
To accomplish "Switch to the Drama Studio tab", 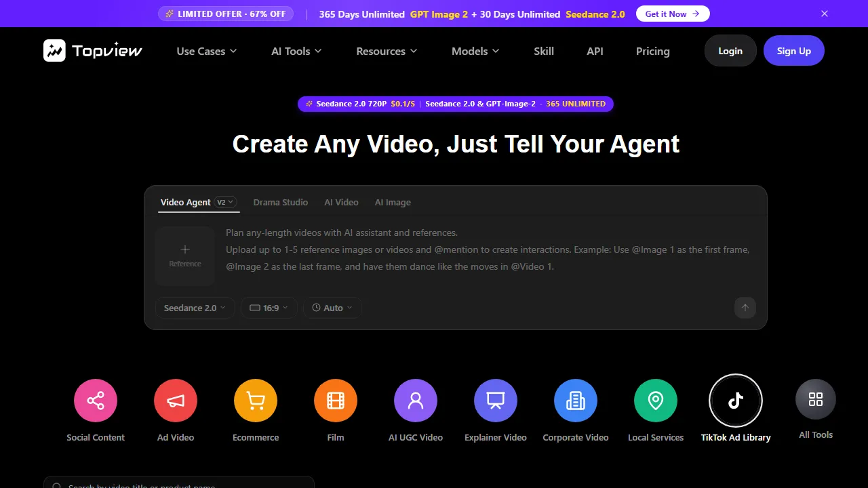I will click(281, 202).
